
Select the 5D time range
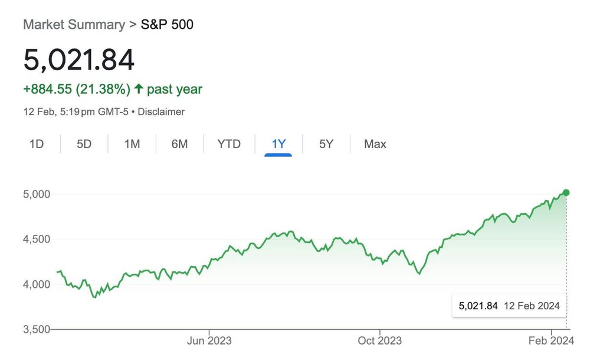(84, 143)
